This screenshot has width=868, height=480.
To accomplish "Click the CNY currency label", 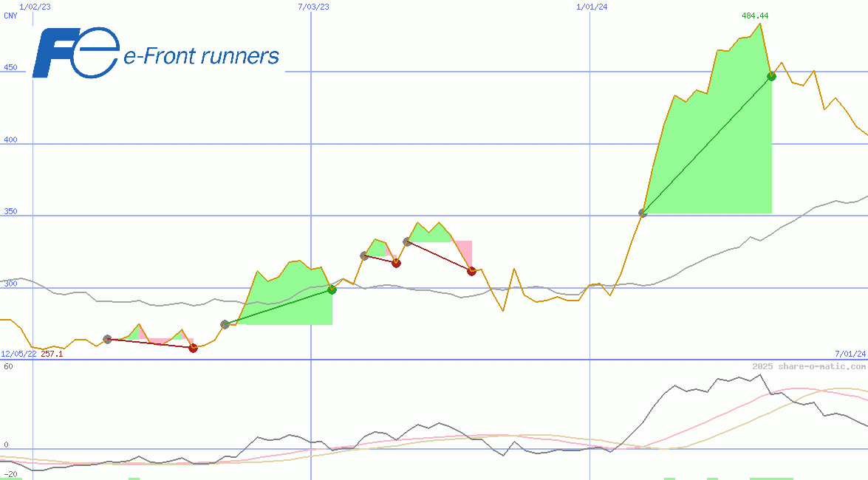I will pos(10,16).
